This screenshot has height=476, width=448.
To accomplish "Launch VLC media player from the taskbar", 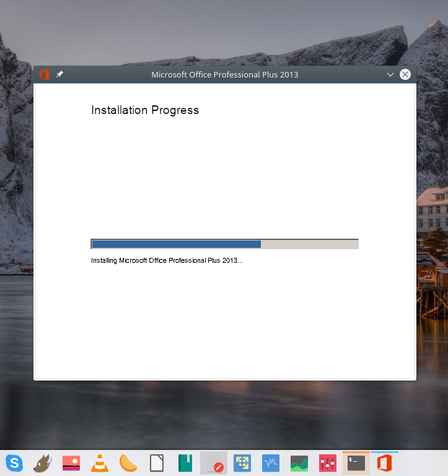I will tap(100, 463).
